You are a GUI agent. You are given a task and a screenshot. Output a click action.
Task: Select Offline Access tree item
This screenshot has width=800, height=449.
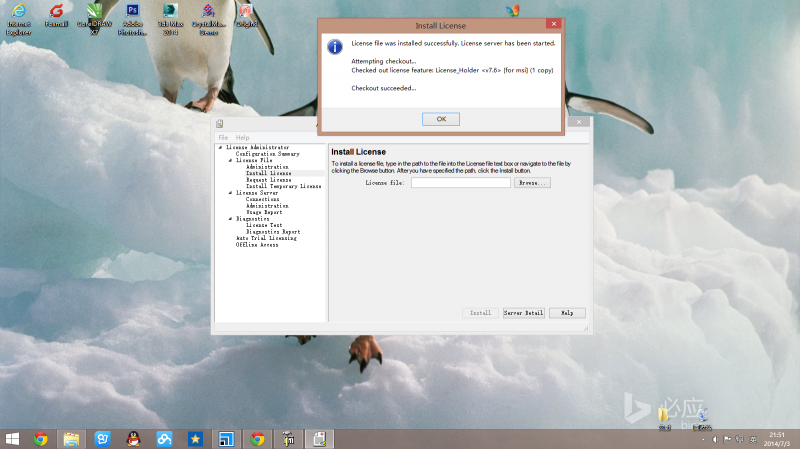click(257, 245)
